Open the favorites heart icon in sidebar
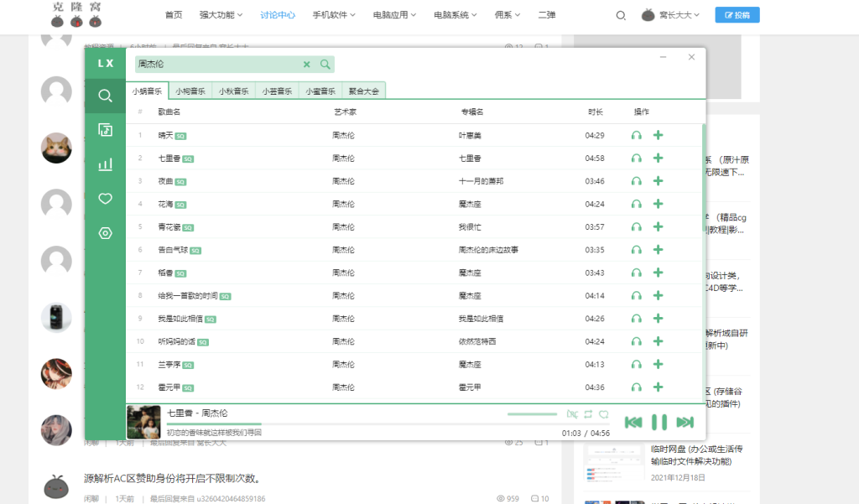This screenshot has width=859, height=504. 105,198
